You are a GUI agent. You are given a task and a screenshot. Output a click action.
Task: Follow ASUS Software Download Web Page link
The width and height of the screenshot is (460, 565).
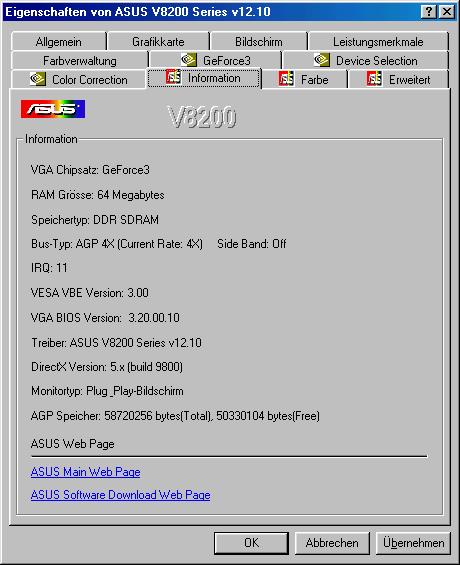pos(120,495)
